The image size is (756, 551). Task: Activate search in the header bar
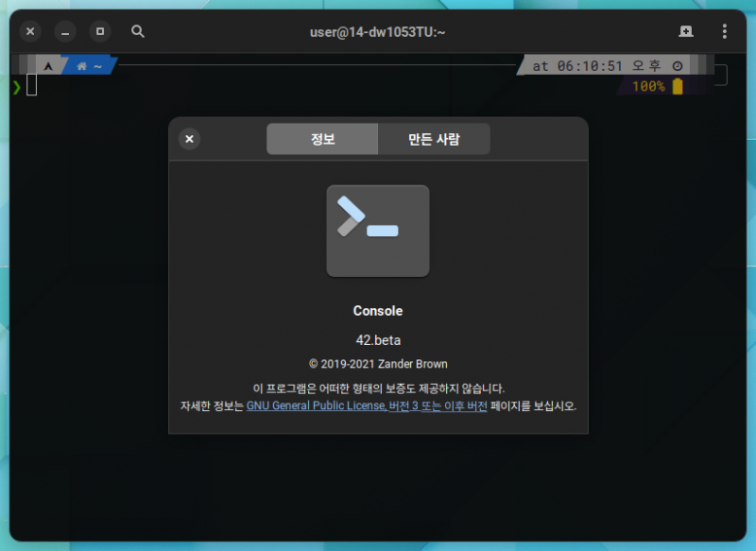tap(138, 31)
